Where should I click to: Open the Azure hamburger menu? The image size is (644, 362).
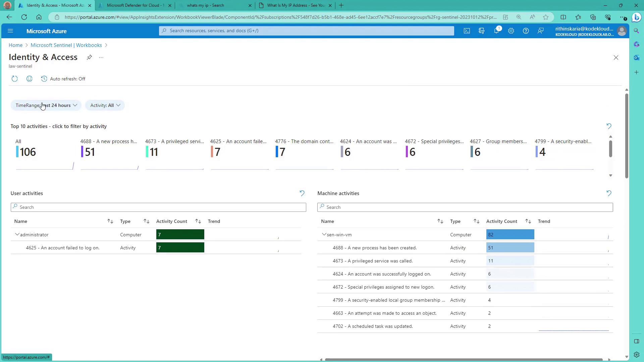click(x=10, y=31)
